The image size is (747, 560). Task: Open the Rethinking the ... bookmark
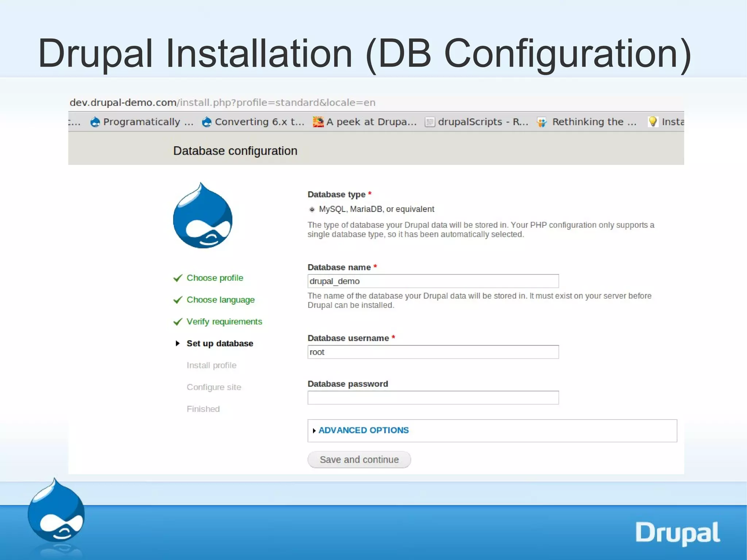pos(587,122)
